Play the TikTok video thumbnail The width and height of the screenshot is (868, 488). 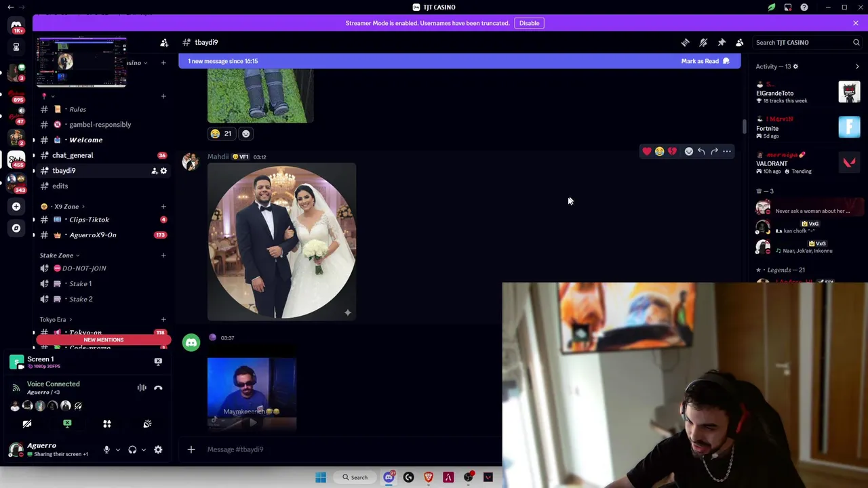(252, 394)
